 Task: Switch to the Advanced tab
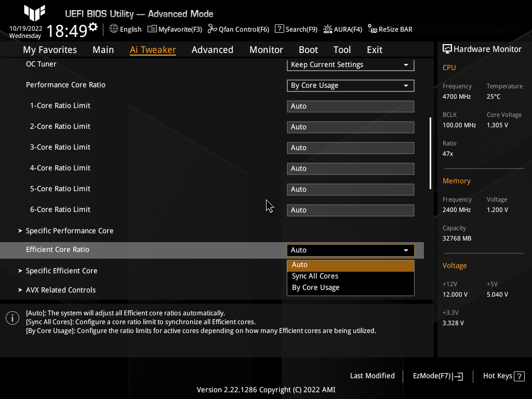(212, 49)
